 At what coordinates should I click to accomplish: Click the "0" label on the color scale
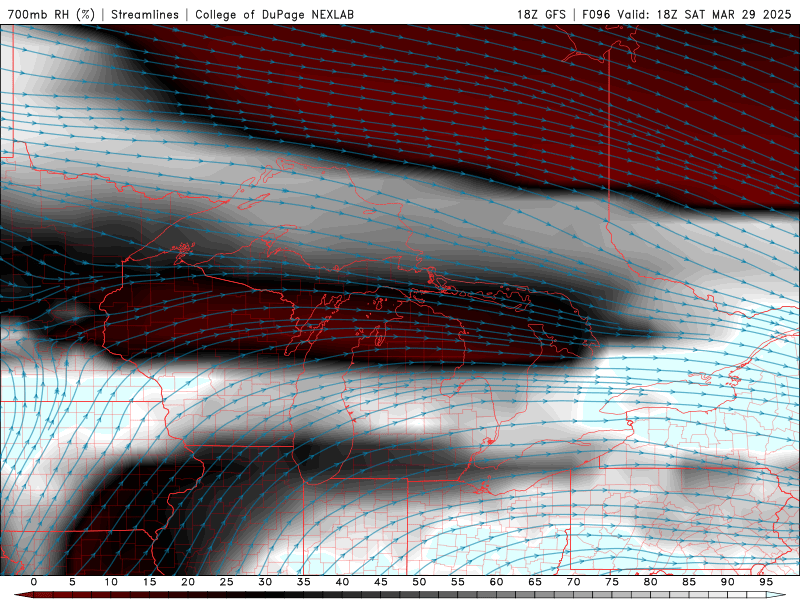coord(34,582)
